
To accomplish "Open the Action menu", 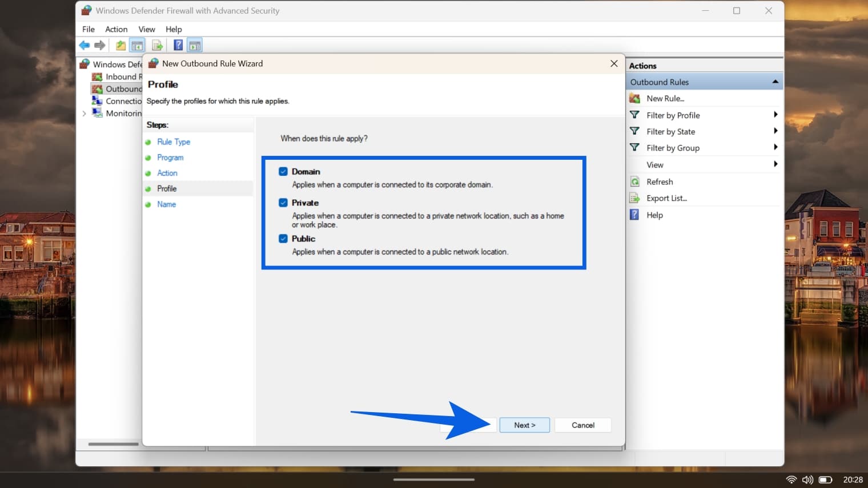I will tap(116, 29).
